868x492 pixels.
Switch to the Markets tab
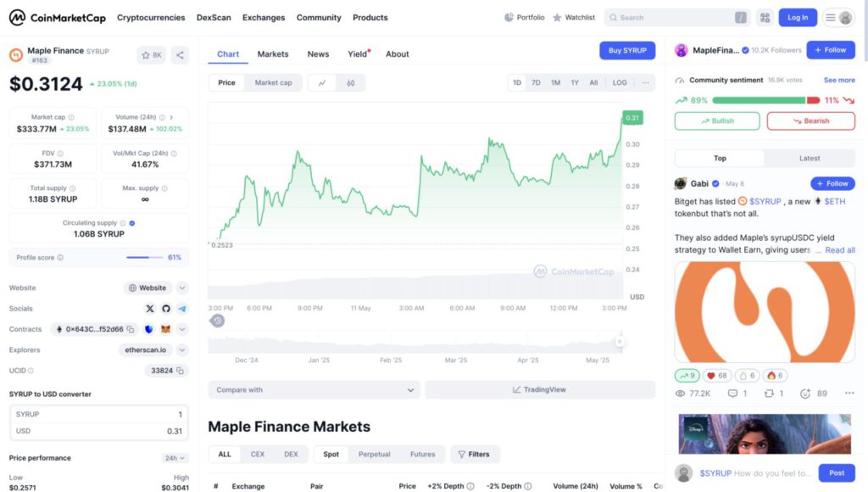click(x=273, y=54)
